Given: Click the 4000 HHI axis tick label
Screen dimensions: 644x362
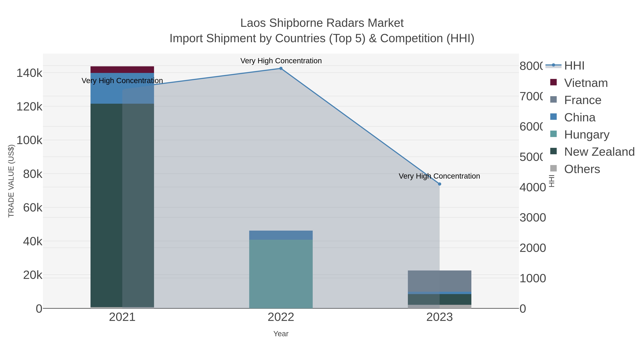Looking at the screenshot, I should pos(533,187).
